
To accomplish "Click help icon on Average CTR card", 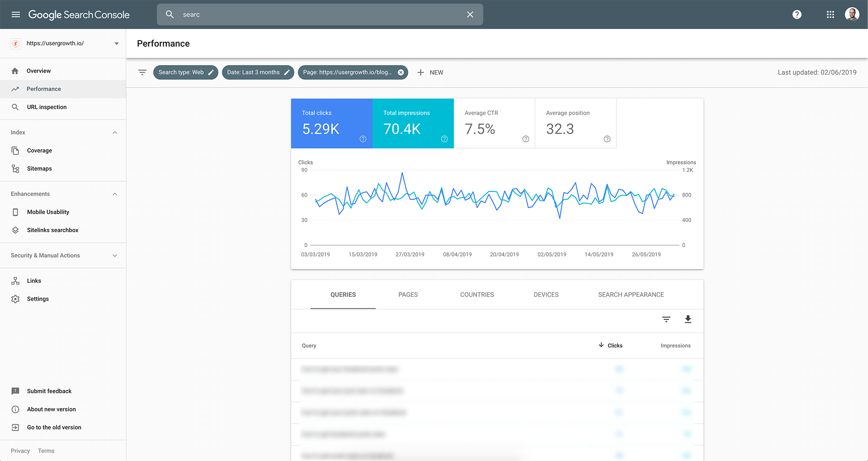I will pos(526,139).
